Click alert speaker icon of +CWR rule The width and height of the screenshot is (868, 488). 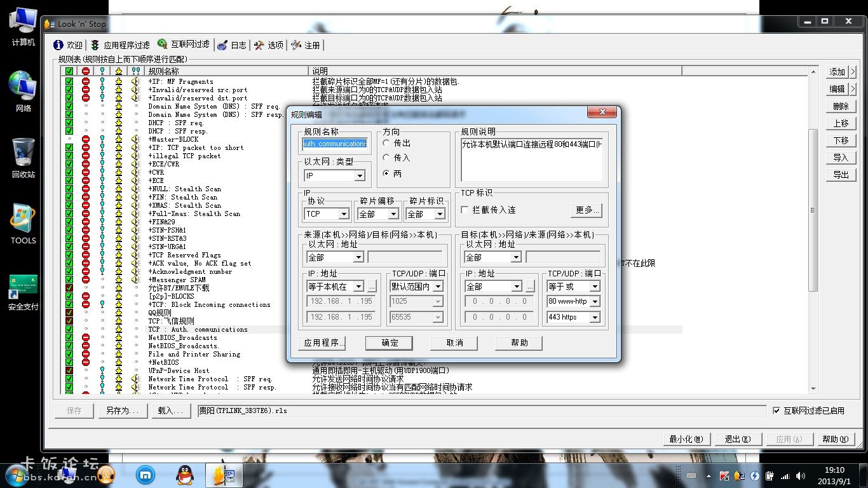(135, 172)
